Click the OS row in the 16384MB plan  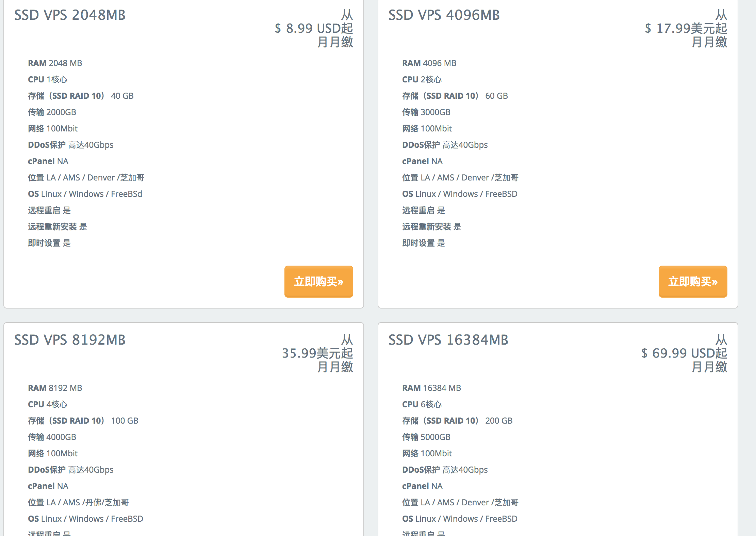[460, 519]
